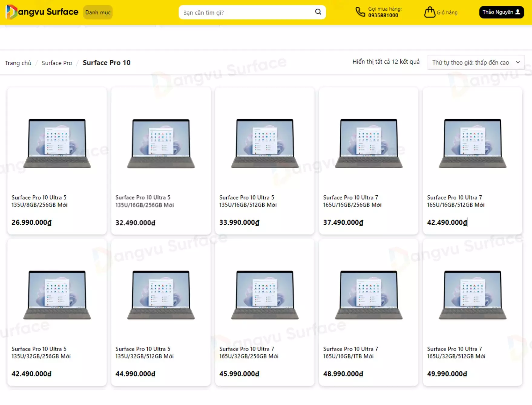Click the 32.490.000₫ price
The height and width of the screenshot is (405, 532).
click(135, 223)
